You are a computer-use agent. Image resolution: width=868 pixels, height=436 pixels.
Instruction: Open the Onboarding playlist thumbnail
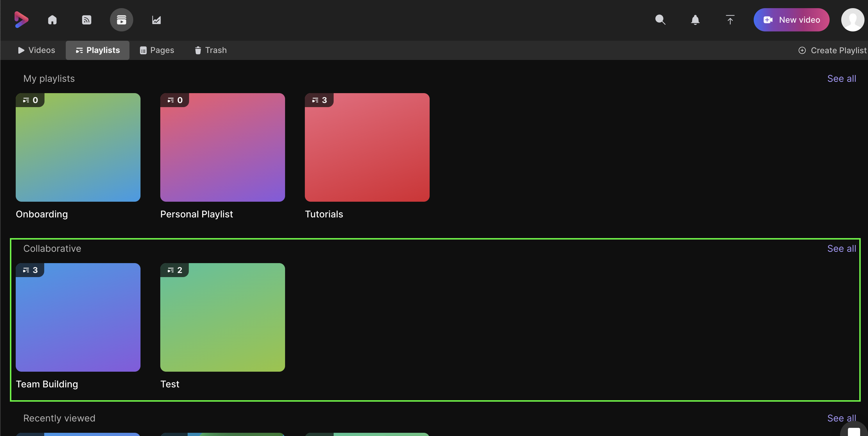78,147
